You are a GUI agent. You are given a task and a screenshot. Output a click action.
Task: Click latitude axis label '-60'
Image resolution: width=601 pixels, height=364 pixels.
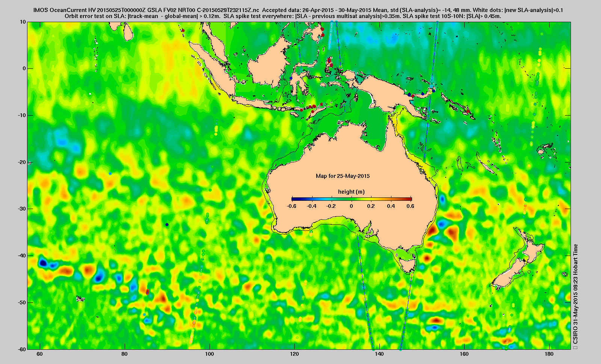[x=22, y=349]
